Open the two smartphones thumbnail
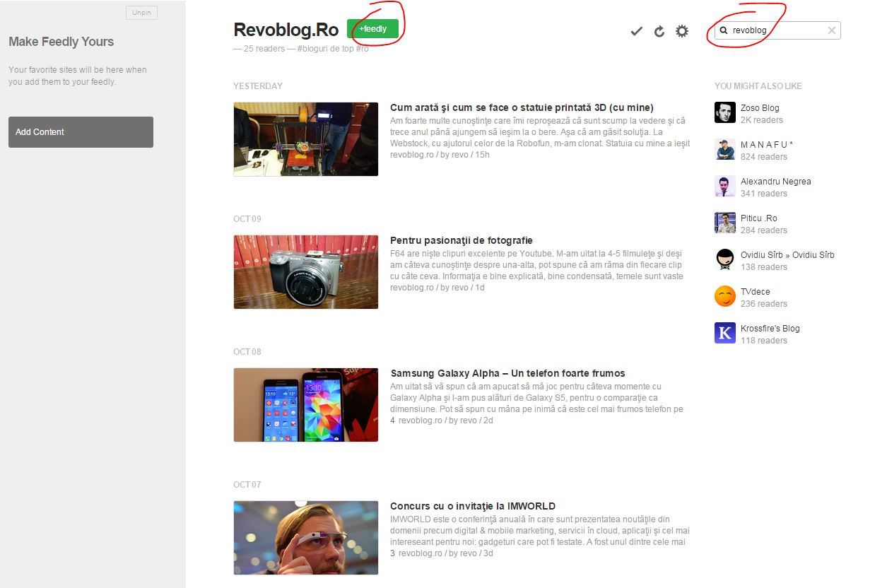Screen dimensions: 887x588 point(305,405)
